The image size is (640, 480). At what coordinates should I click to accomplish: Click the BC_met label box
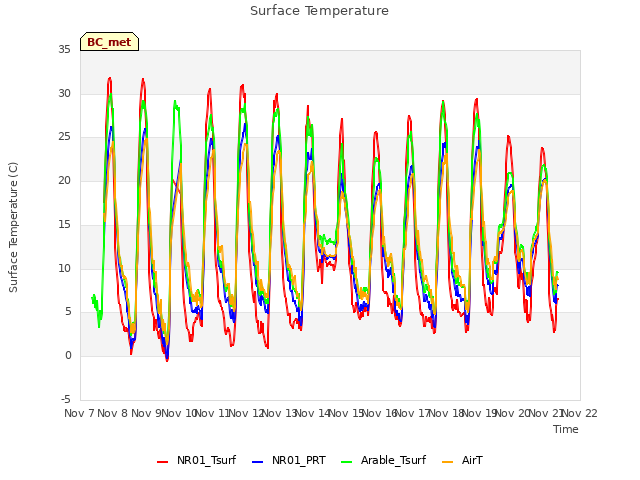pos(109,42)
